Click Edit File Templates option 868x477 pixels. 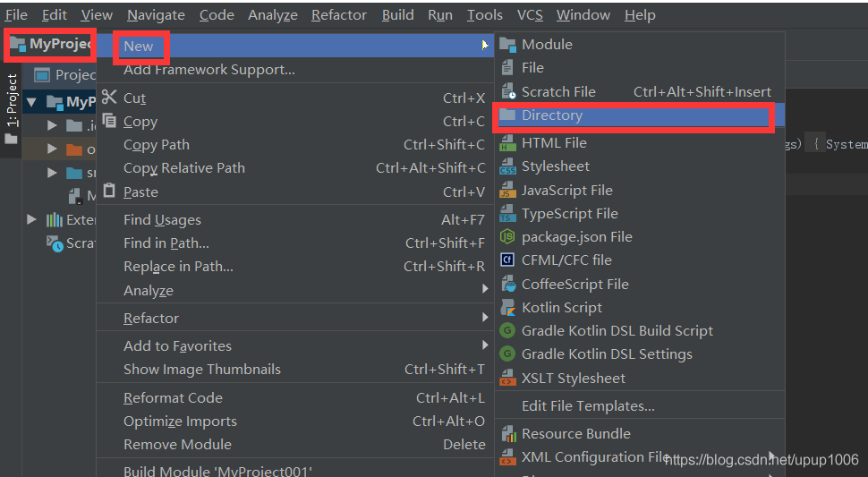click(588, 406)
